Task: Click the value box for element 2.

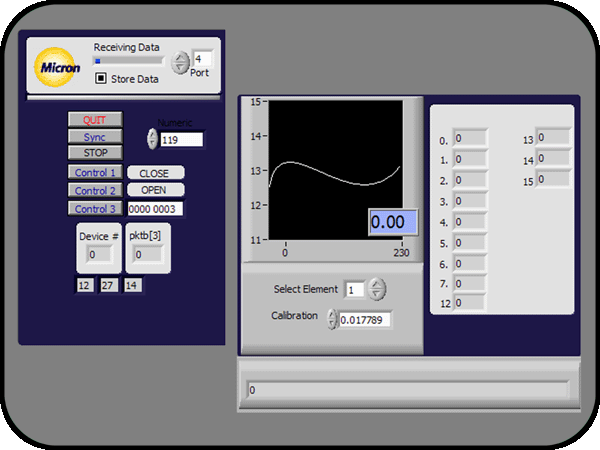Action: (470, 181)
